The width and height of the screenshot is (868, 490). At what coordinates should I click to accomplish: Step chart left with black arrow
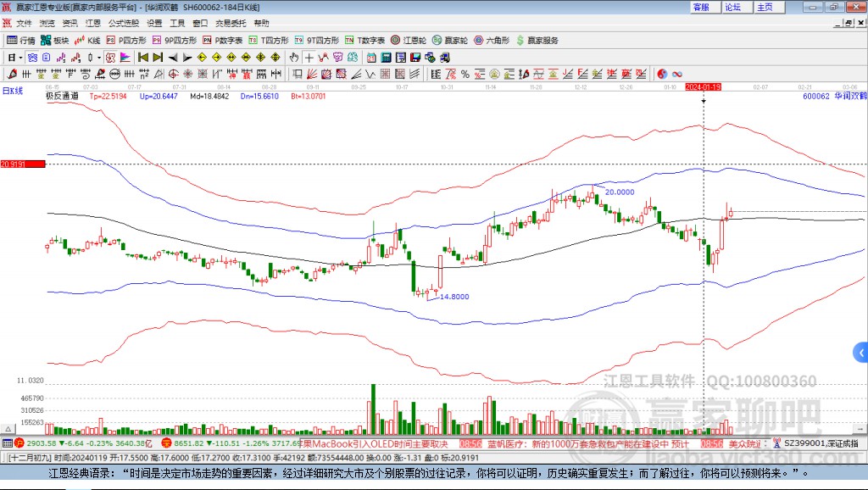coord(173,58)
